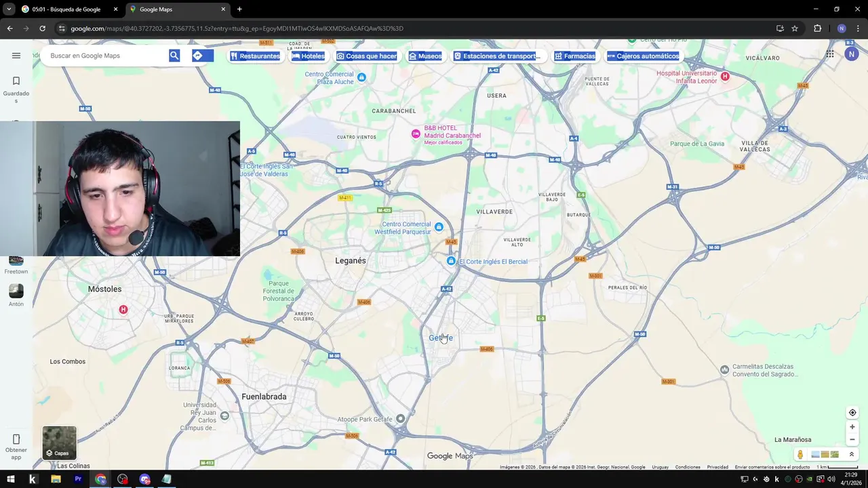Go back to previous page
The height and width of the screenshot is (488, 868).
click(9, 28)
